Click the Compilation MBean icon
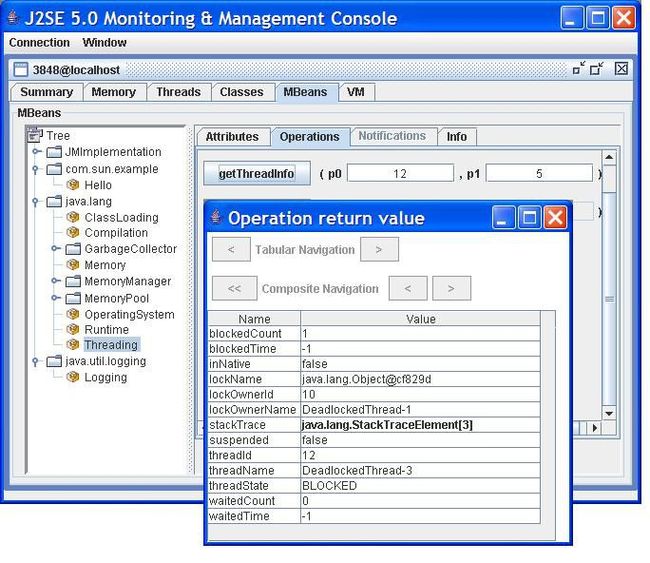This screenshot has height=563, width=650. click(x=73, y=232)
